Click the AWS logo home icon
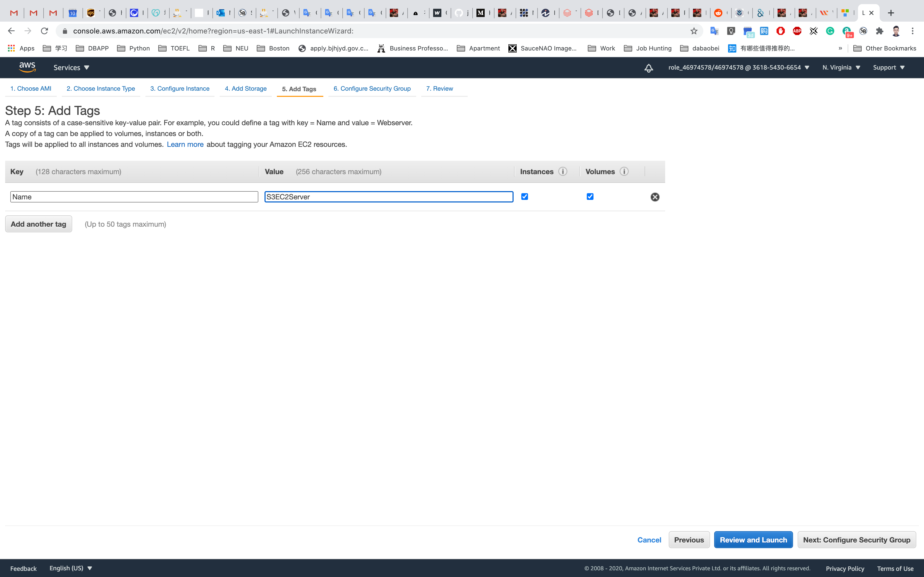This screenshot has width=924, height=577. [x=27, y=67]
